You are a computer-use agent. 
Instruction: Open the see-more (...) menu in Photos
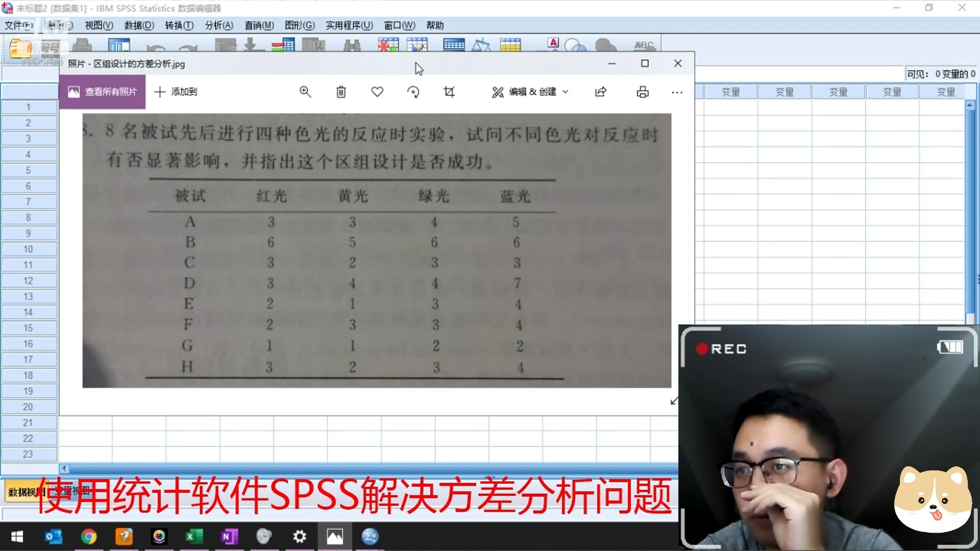pyautogui.click(x=677, y=92)
